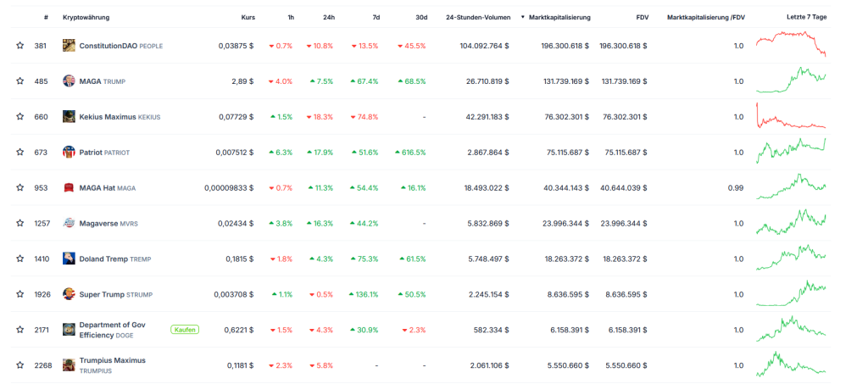Open the Patriot 7-day sparkline chart
The height and width of the screenshot is (384, 868).
coord(791,151)
